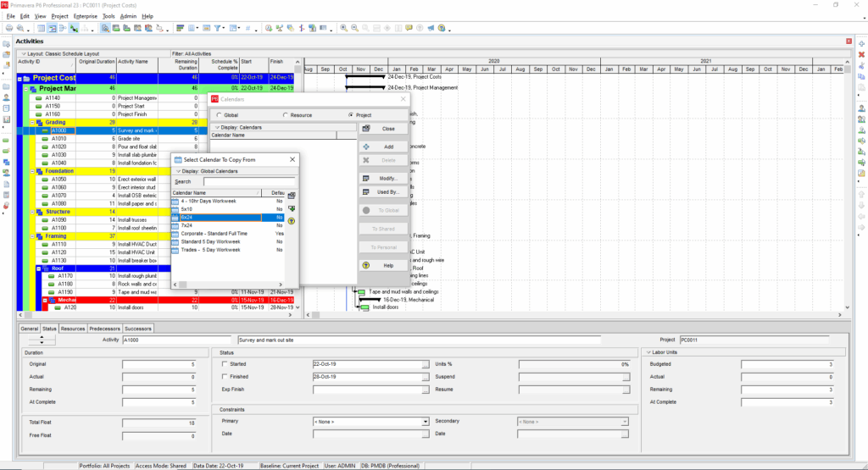Open the Enterprise menu
The image size is (868, 470).
click(x=86, y=16)
